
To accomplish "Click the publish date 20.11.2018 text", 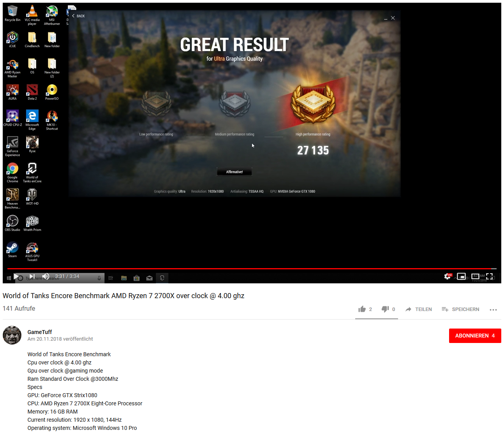I will [x=60, y=339].
